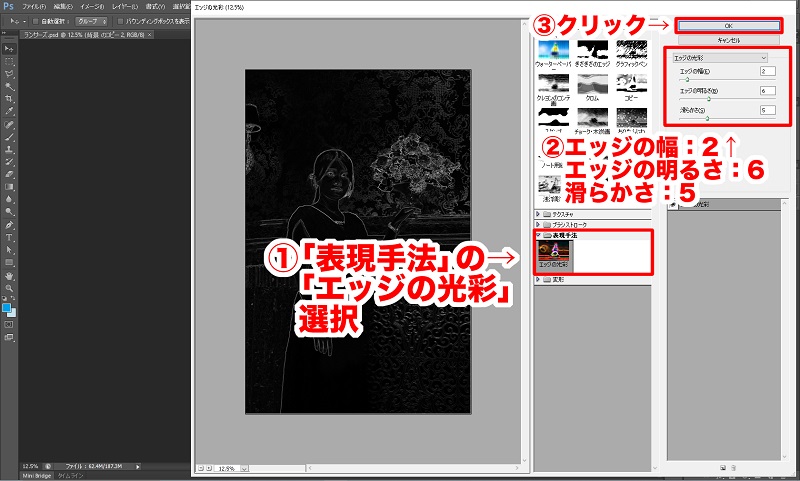Image resolution: width=800 pixels, height=481 pixels.
Task: Collapse the 表現手法 filter folder
Action: pos(538,235)
